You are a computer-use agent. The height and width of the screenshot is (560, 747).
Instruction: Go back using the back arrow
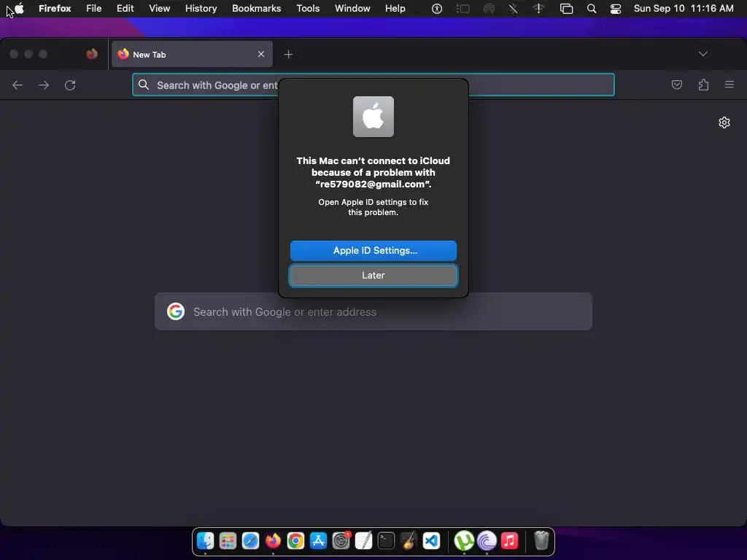(x=18, y=85)
